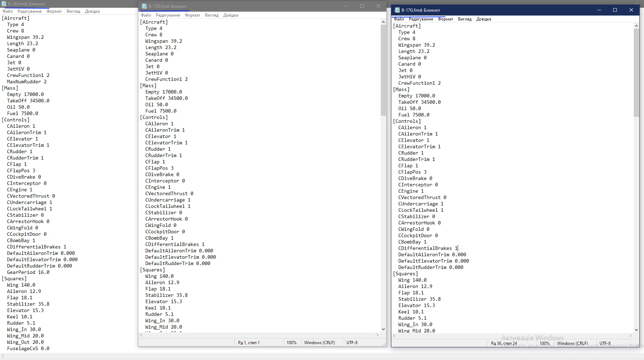Open the Формат menu in B-24J window
Viewport: 644px width, 360px height.
(54, 11)
